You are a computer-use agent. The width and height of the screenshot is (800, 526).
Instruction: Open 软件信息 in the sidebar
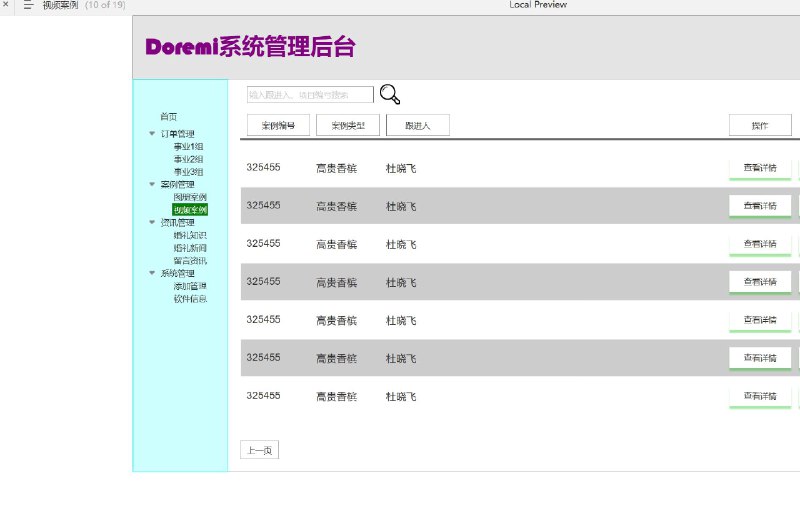(x=190, y=298)
